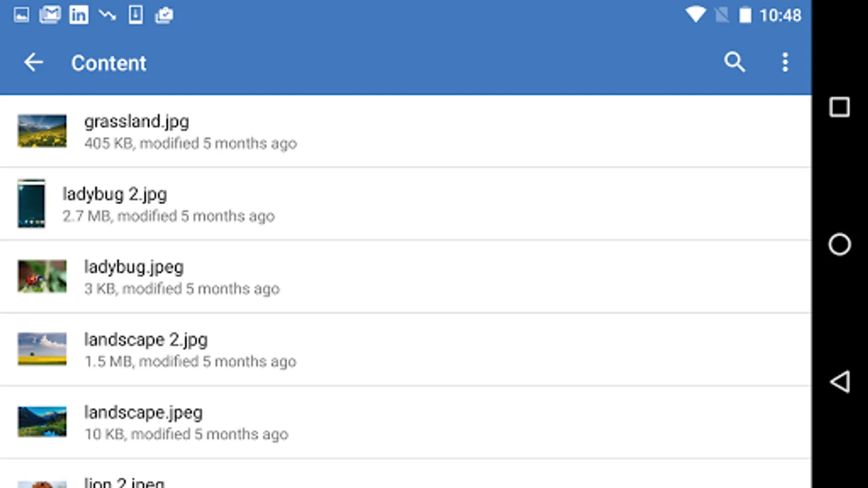Image resolution: width=868 pixels, height=488 pixels.
Task: Select the ladybug.jpeg file name
Action: pos(134,266)
